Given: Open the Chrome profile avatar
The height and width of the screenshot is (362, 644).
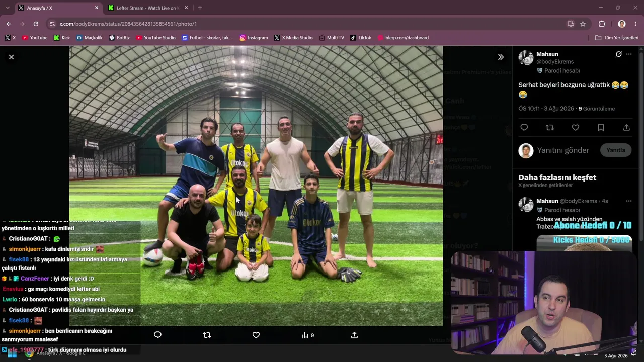Looking at the screenshot, I should (x=622, y=24).
